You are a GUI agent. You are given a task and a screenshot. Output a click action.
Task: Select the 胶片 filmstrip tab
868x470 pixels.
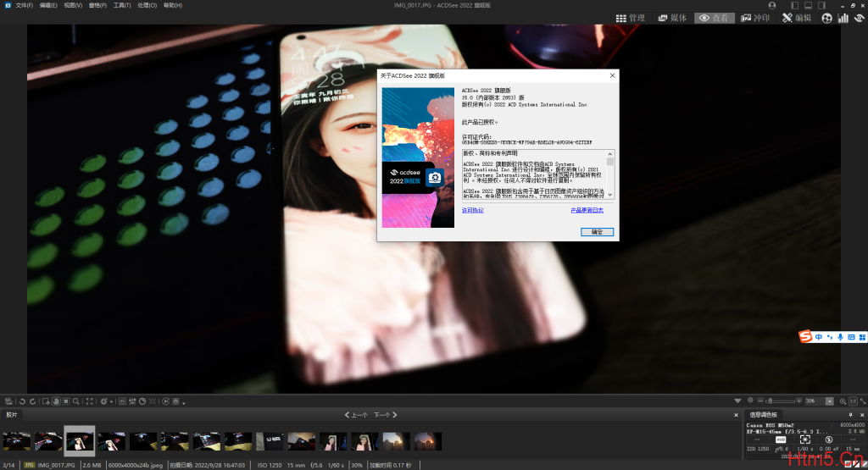(x=12, y=415)
